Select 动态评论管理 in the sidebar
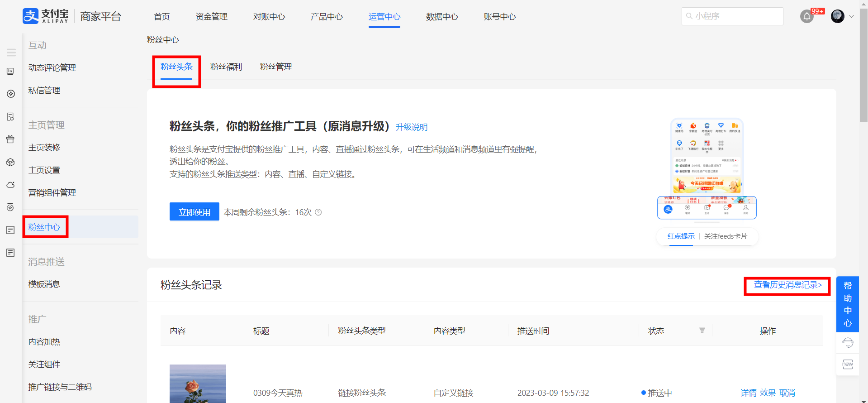 click(x=52, y=68)
